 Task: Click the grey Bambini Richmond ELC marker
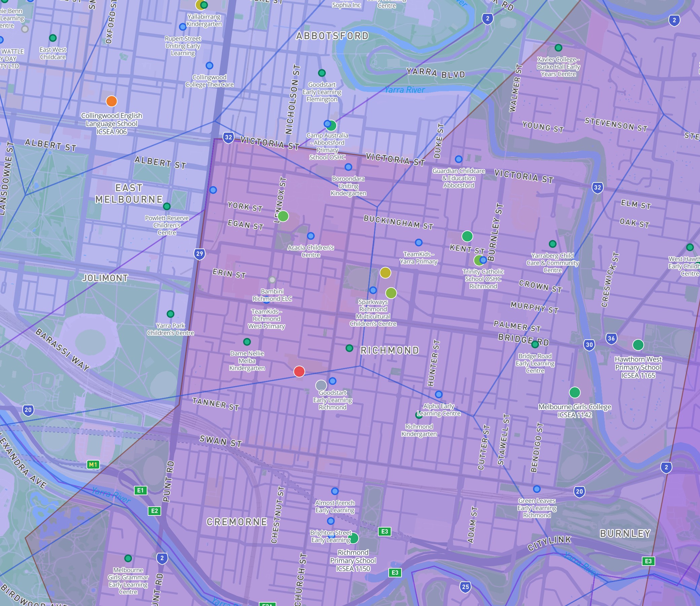point(272,279)
